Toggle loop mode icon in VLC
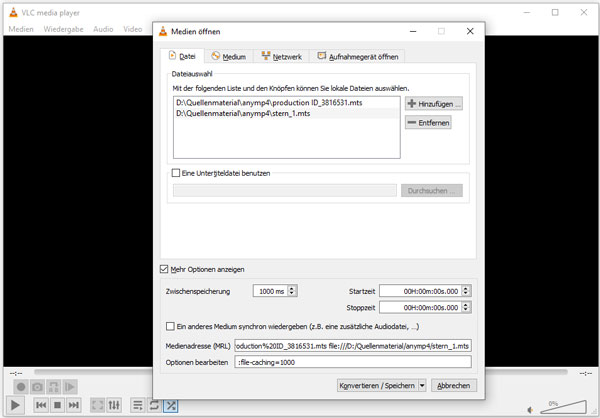 (x=154, y=405)
